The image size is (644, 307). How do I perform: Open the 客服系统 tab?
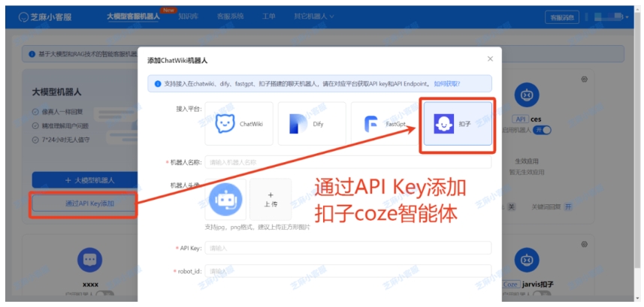click(230, 17)
